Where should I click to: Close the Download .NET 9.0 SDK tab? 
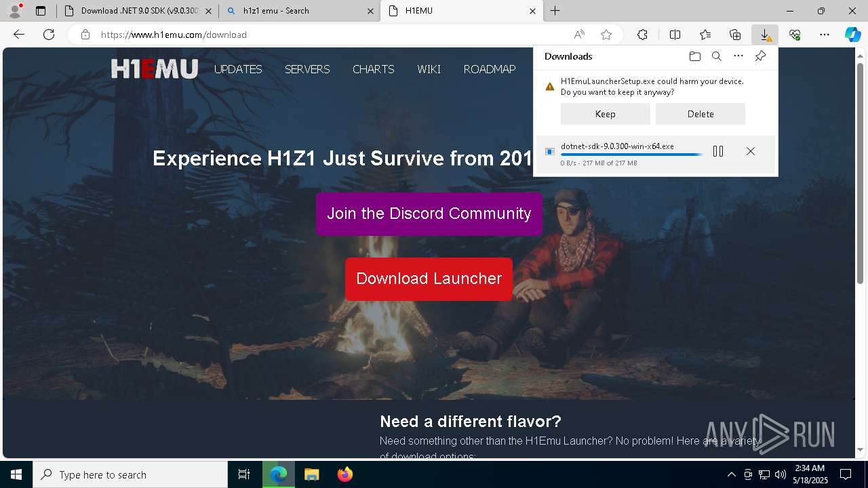[x=208, y=11]
